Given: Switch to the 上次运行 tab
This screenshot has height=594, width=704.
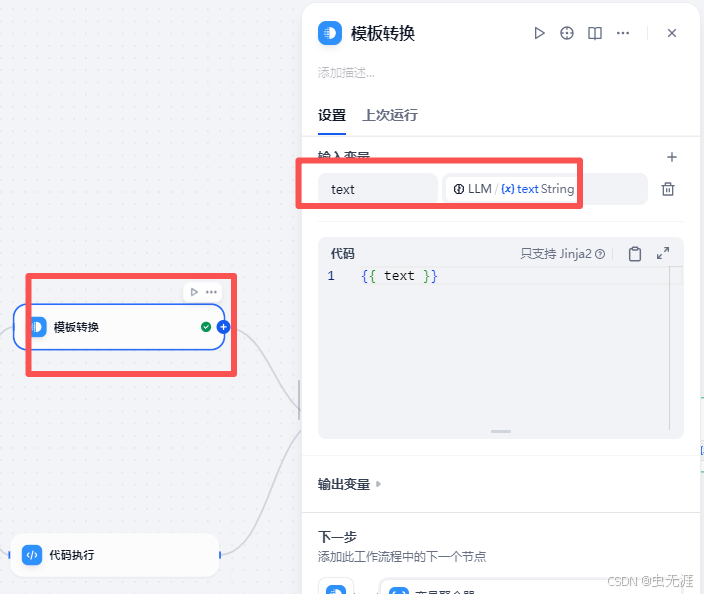Looking at the screenshot, I should point(390,115).
